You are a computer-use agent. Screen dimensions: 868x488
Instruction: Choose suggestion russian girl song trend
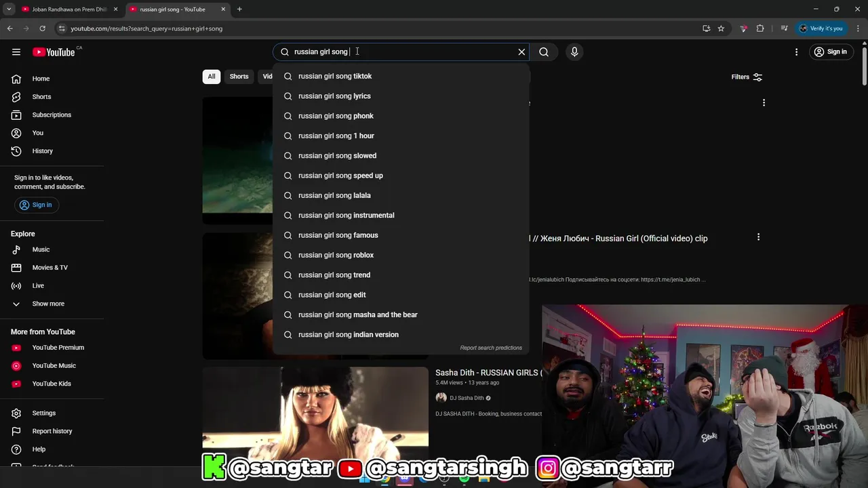pyautogui.click(x=401, y=275)
